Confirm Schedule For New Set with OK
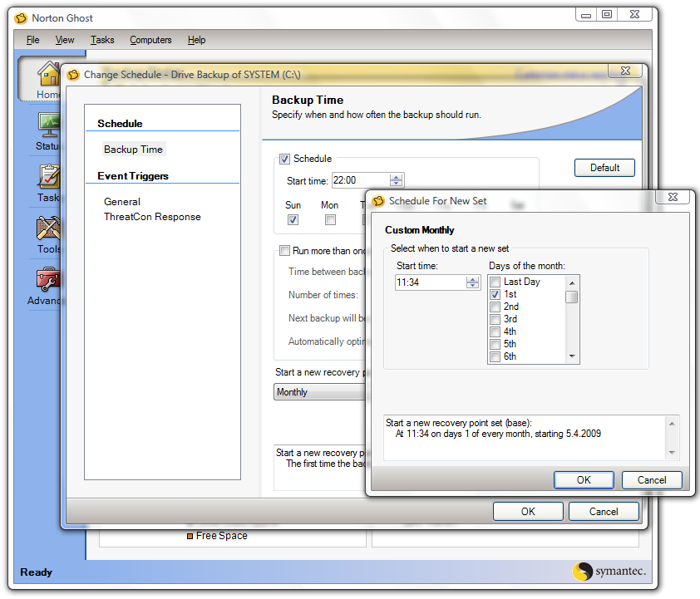The image size is (700, 599). pos(584,480)
